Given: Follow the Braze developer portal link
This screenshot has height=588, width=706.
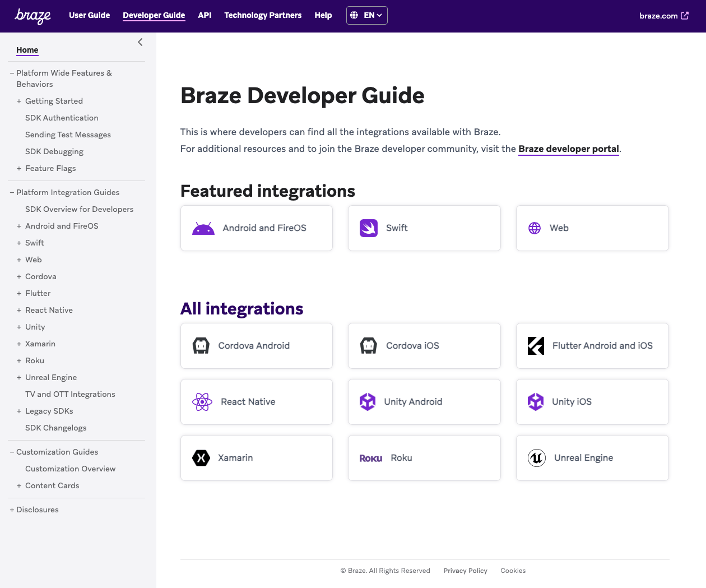Looking at the screenshot, I should click(569, 149).
